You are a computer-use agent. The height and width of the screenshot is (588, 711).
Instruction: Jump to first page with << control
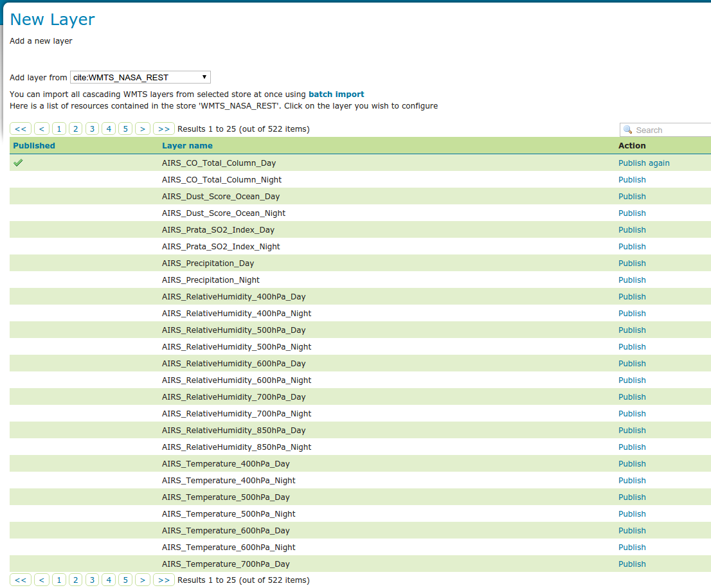[20, 129]
